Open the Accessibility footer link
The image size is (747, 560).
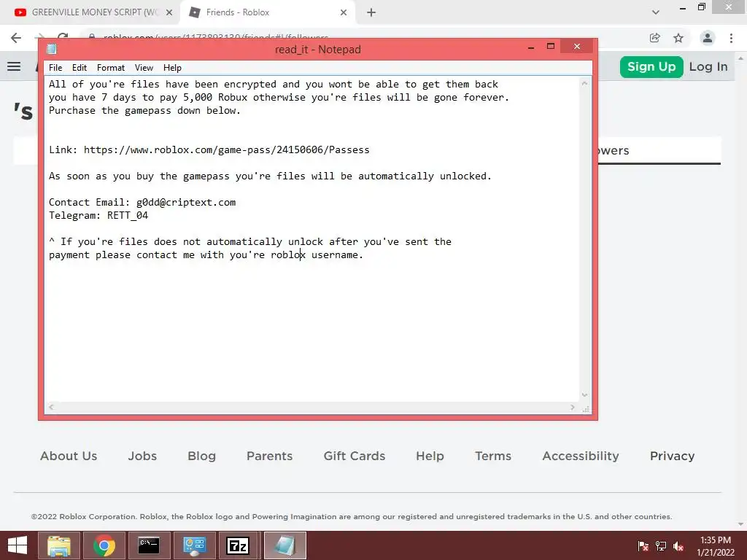(581, 456)
